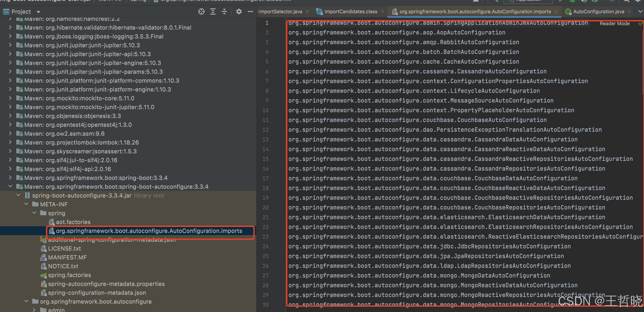
Task: Close the AutoConfiguration.imports editor tab
Action: click(x=556, y=11)
